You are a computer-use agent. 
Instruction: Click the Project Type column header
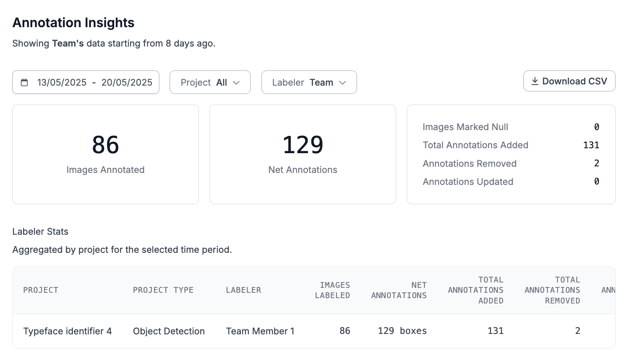click(x=163, y=290)
